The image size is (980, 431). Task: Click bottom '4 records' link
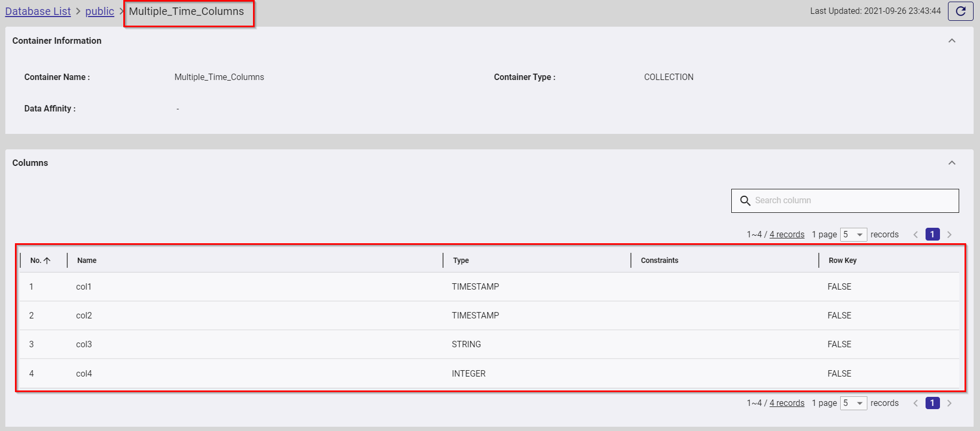786,403
